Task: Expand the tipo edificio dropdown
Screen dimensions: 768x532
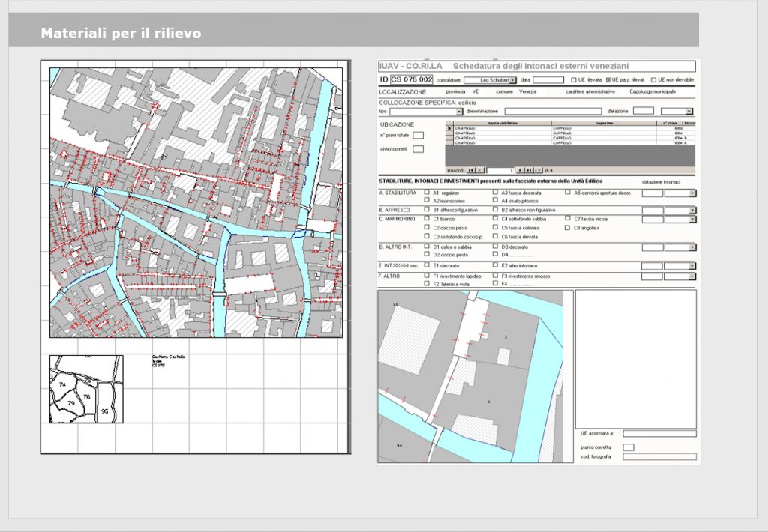Action: (459, 111)
